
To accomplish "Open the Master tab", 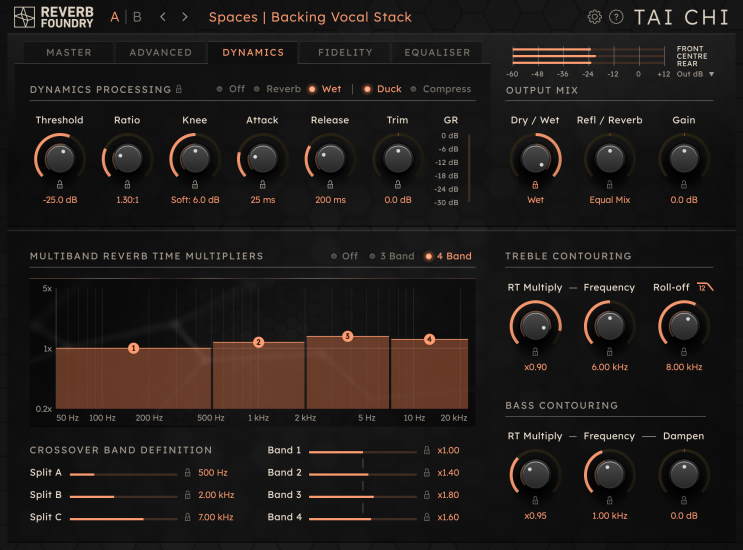I will (69, 52).
